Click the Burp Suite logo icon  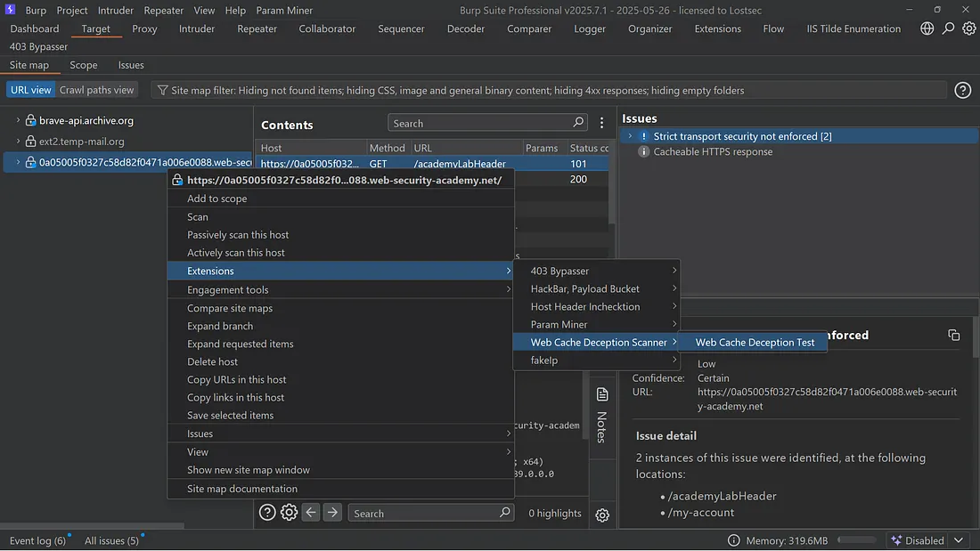click(x=10, y=10)
